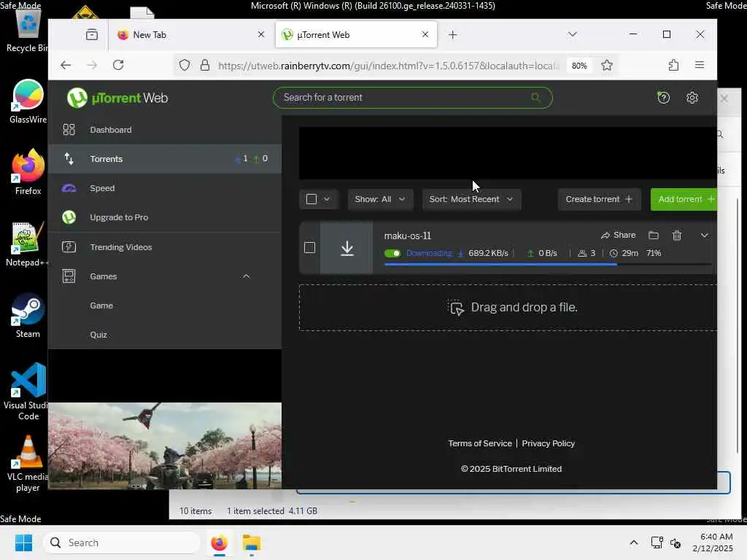Launch the Steam desktop shortcut
The image size is (747, 560).
pos(28,316)
